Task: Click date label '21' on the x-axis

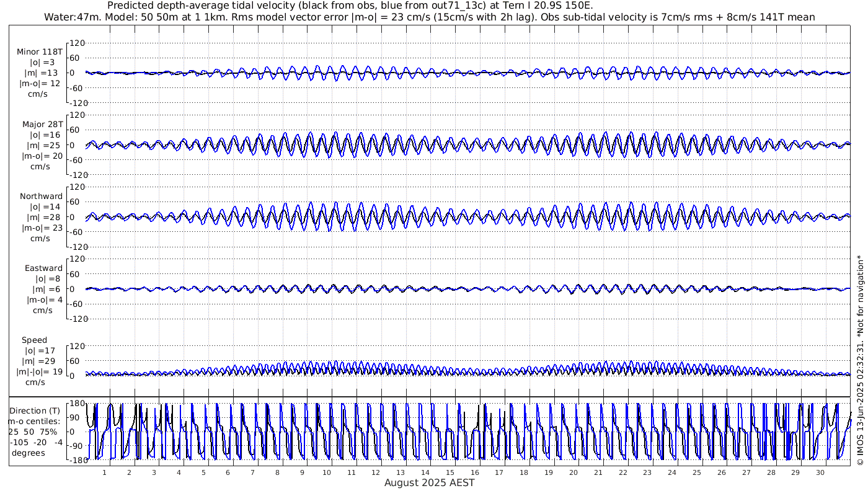Action: 598,472
